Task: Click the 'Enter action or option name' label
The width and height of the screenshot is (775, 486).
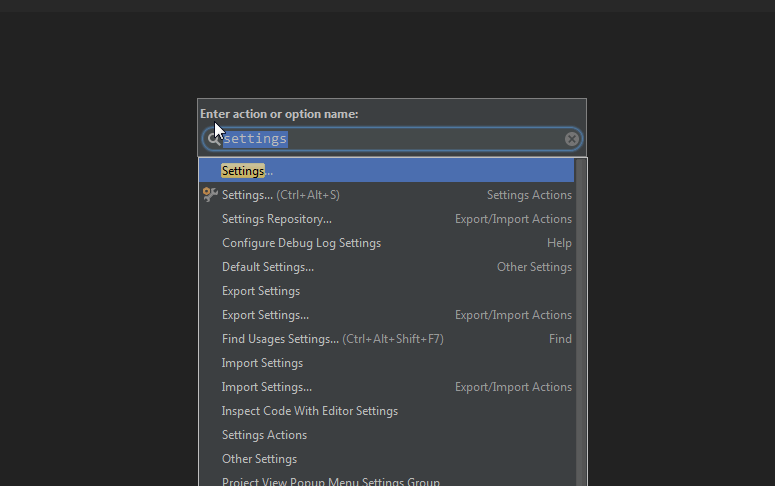Action: (279, 114)
